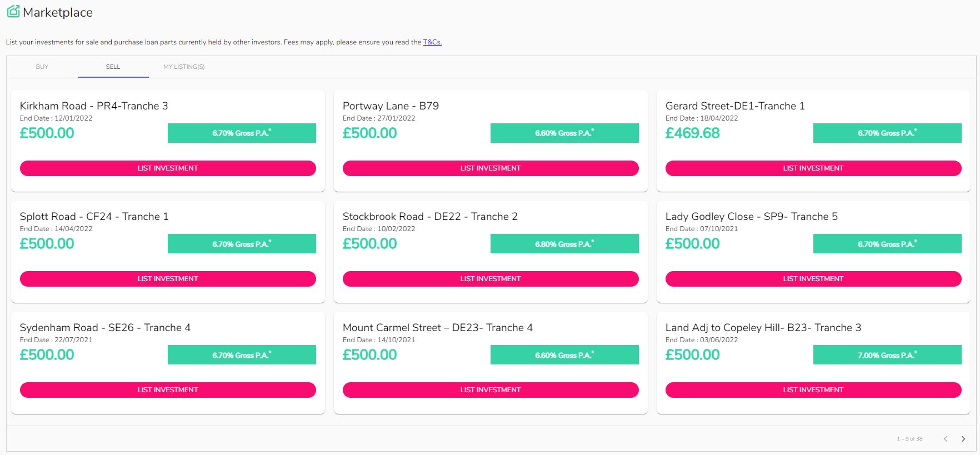Click End Date 10/02/2022 text
This screenshot has height=455, width=980.
point(379,229)
